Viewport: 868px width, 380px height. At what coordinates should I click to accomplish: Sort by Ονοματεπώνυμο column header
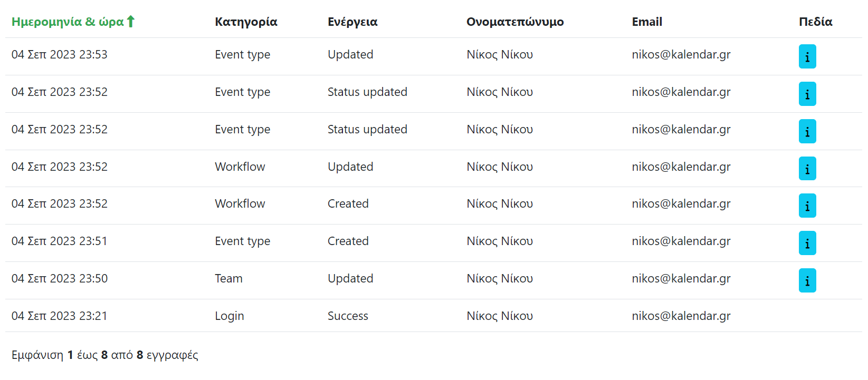[514, 22]
